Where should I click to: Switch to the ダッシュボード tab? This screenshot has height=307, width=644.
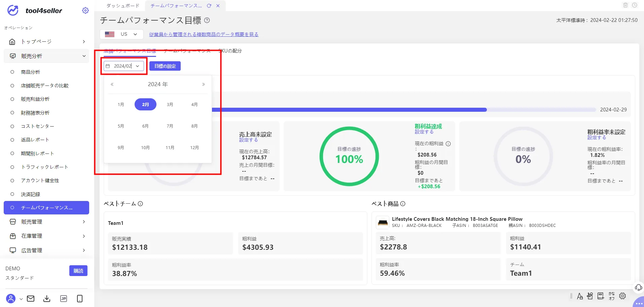pyautogui.click(x=123, y=6)
